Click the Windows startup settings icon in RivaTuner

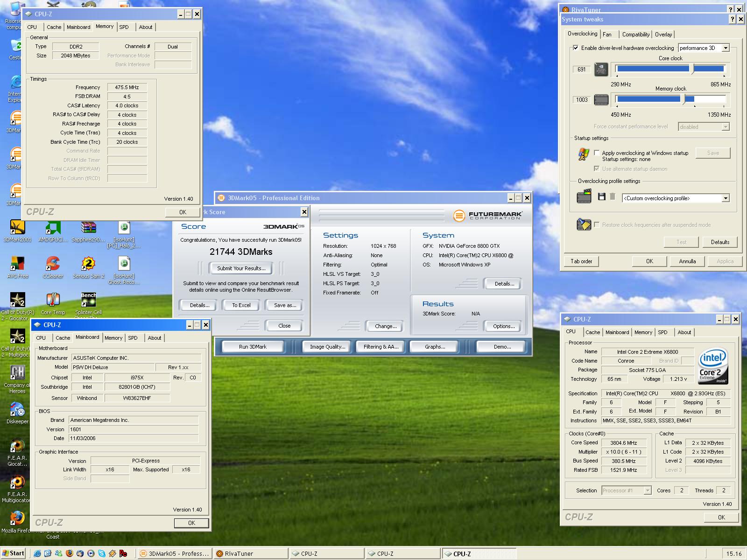[583, 154]
